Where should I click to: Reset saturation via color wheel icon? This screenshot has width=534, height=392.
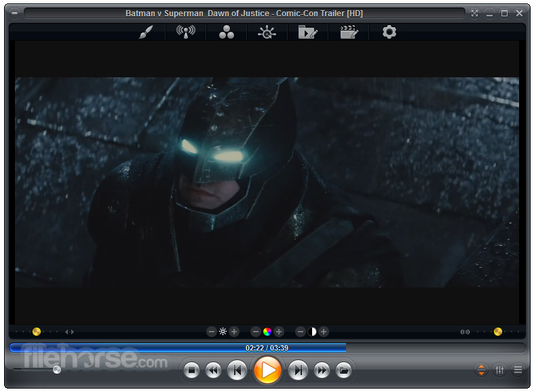(x=267, y=332)
